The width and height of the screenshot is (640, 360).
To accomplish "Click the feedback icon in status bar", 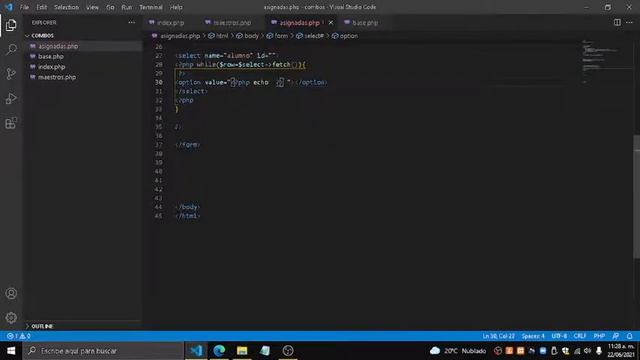I will coord(616,336).
